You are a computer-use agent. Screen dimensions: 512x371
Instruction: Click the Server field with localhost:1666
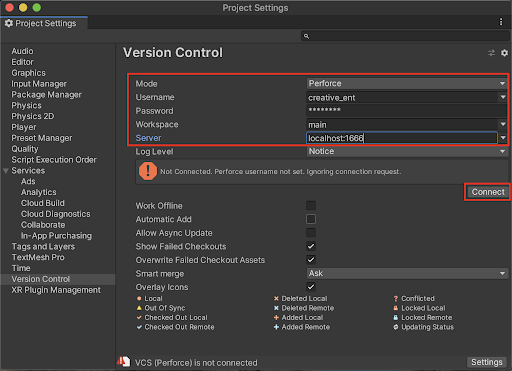coord(402,138)
